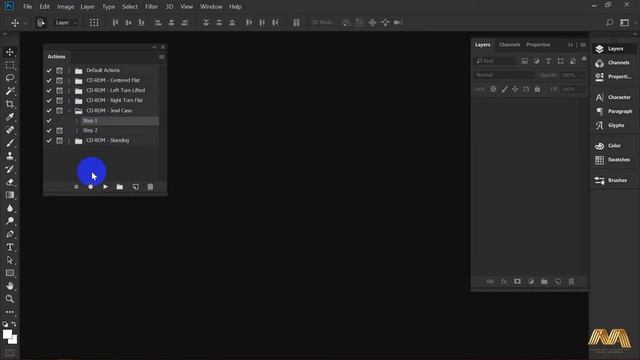
Task: Toggle checkmark for the Step 2 action
Action: [49, 131]
